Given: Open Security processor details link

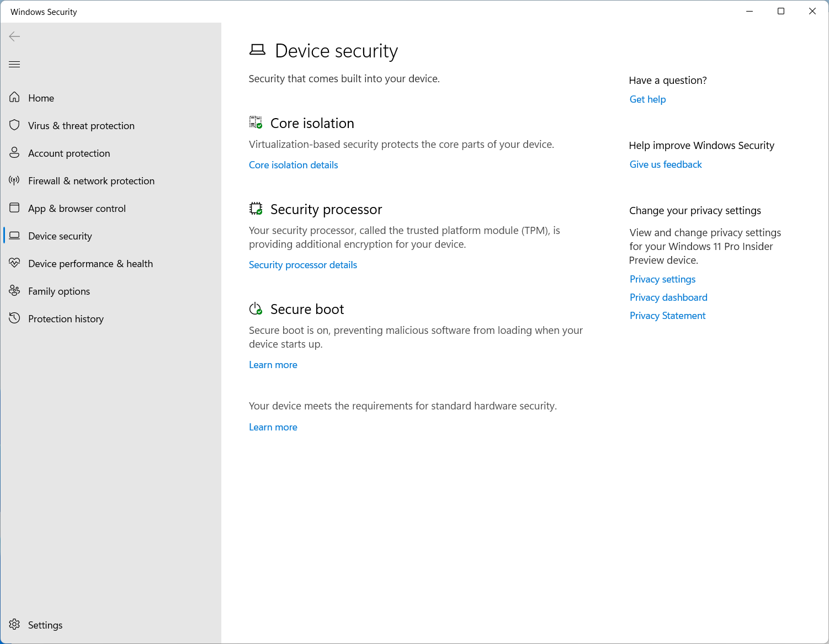Looking at the screenshot, I should (303, 265).
